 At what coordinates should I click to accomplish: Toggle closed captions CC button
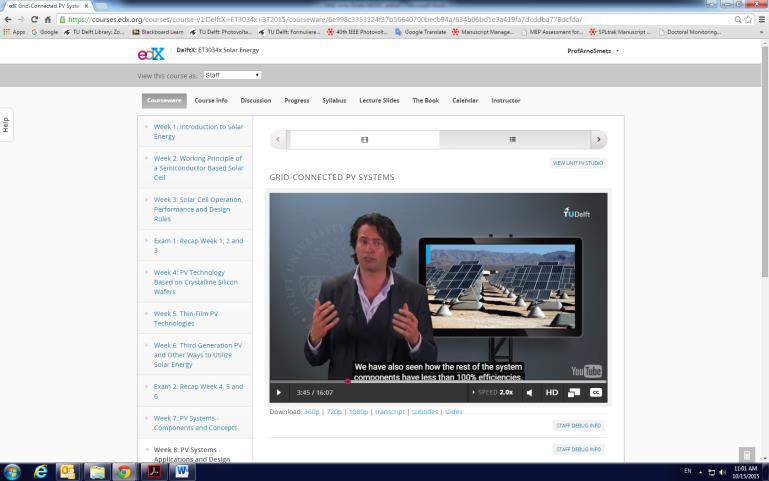pos(596,392)
